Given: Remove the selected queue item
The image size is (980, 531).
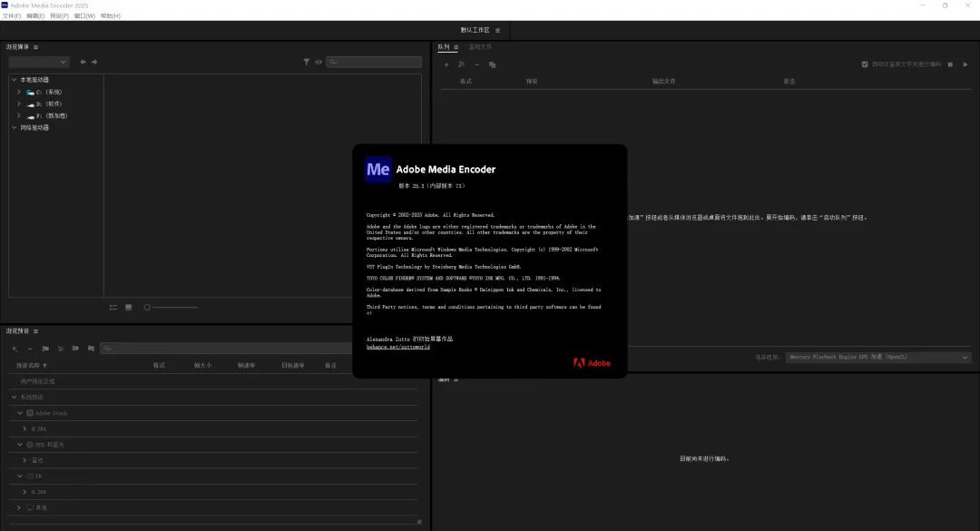Looking at the screenshot, I should point(477,64).
